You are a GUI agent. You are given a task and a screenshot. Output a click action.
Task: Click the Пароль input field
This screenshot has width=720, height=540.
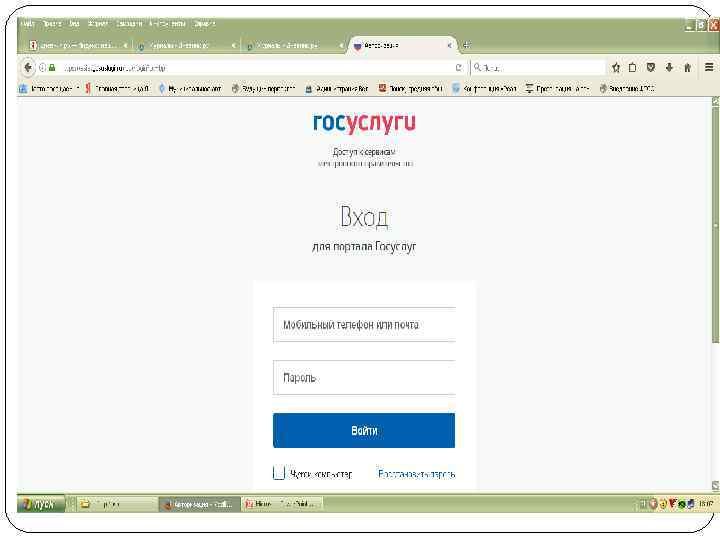coord(364,378)
